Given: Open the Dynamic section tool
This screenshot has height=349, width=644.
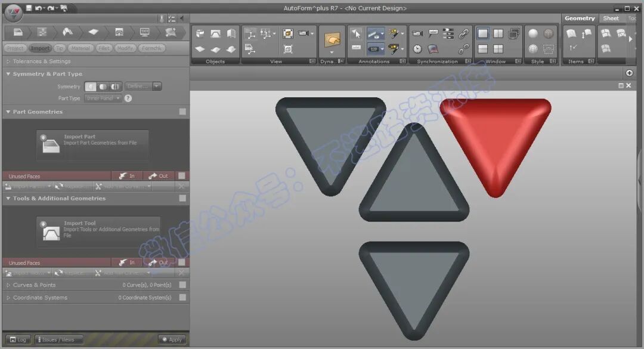Looking at the screenshot, I should coord(332,40).
